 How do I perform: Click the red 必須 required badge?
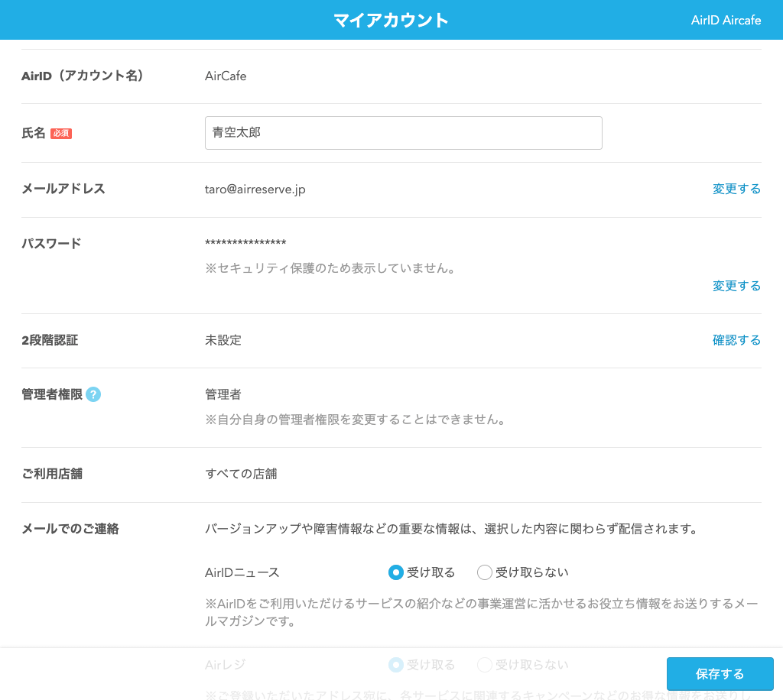point(60,132)
